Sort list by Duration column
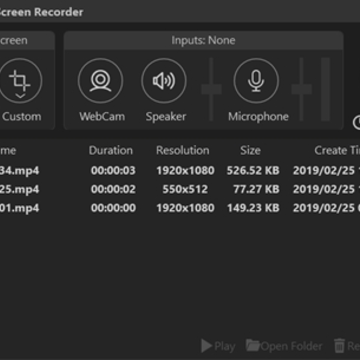 tap(111, 150)
